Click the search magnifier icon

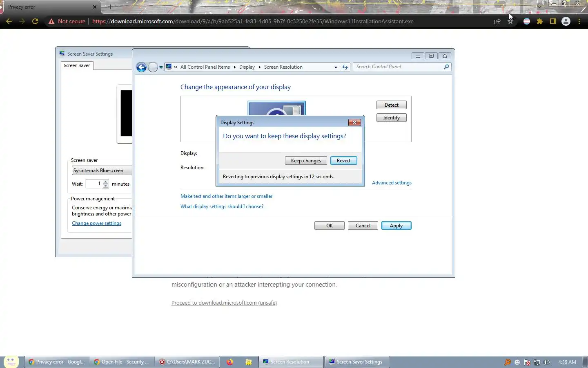[x=446, y=67]
